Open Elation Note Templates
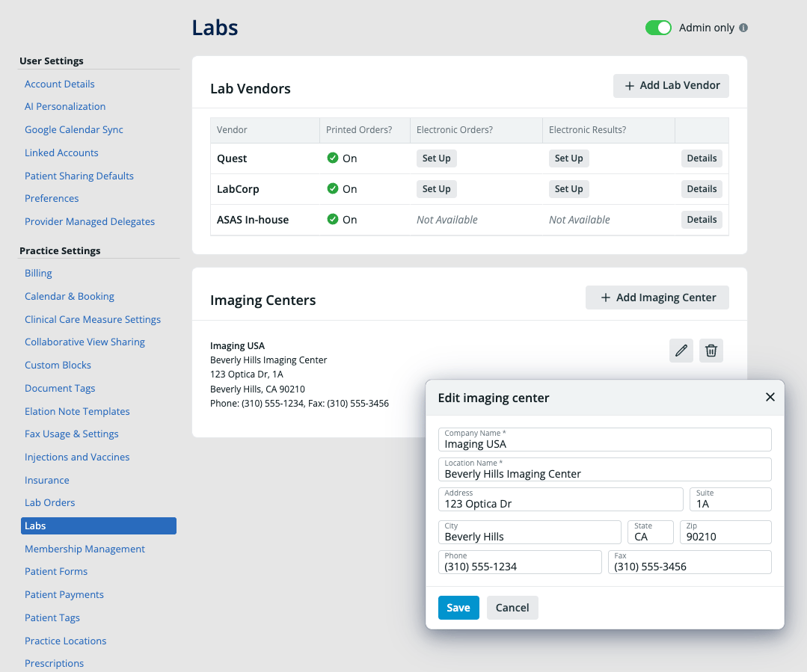This screenshot has height=672, width=807. point(77,412)
